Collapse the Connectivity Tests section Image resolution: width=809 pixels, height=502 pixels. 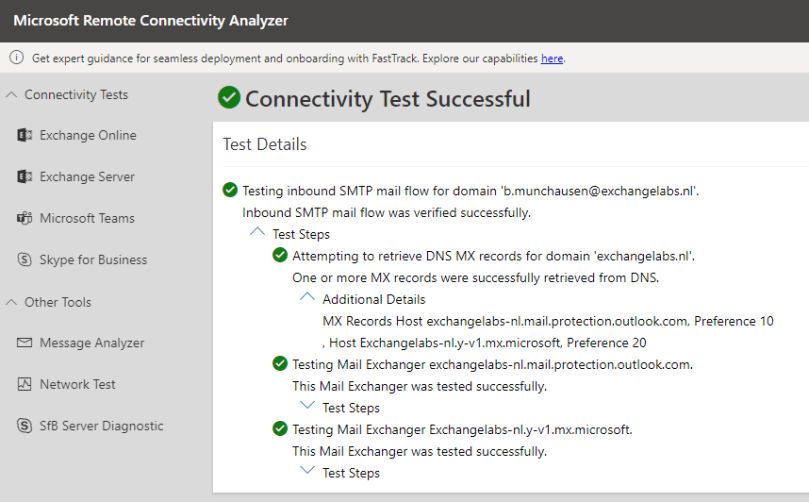click(11, 95)
